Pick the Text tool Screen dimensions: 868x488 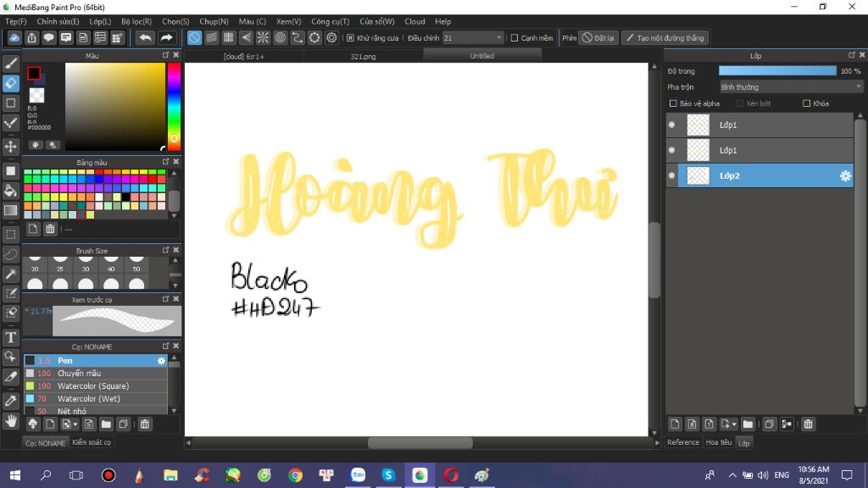click(x=11, y=337)
